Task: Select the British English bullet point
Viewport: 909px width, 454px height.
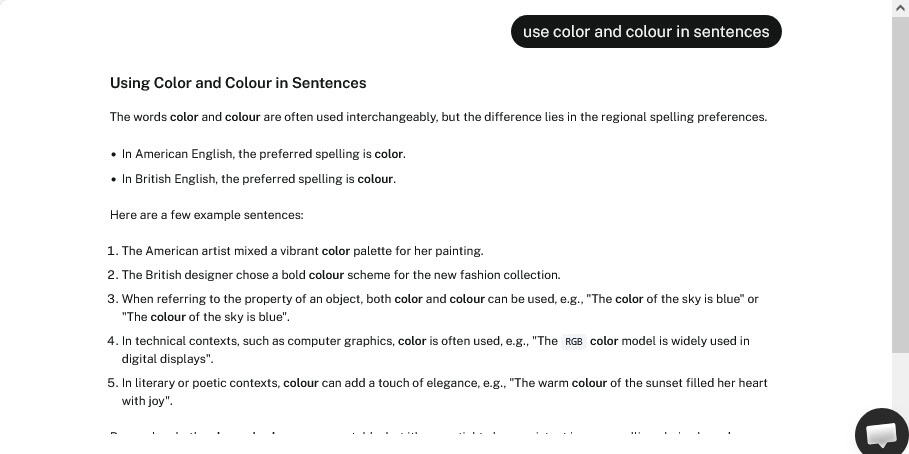Action: [258, 179]
